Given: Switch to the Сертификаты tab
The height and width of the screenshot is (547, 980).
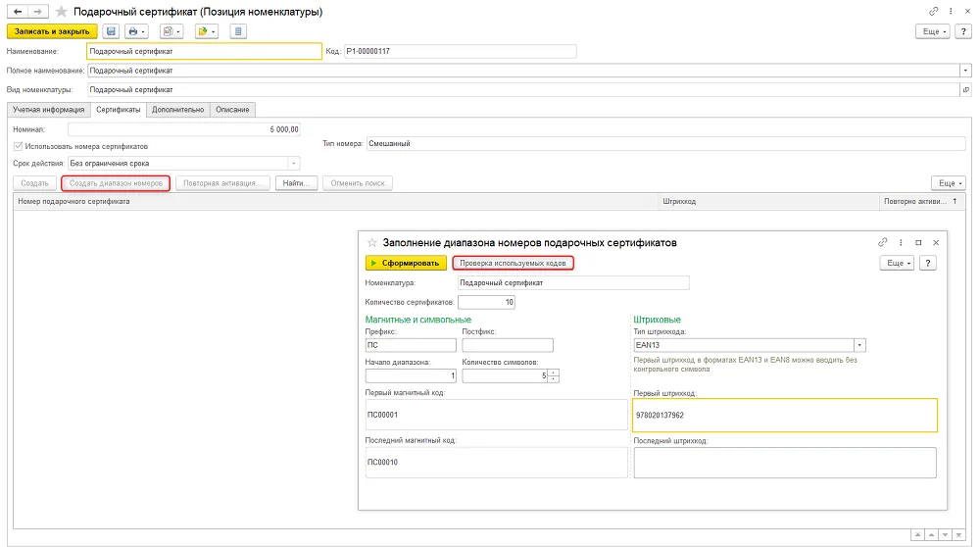Looking at the screenshot, I should point(119,110).
